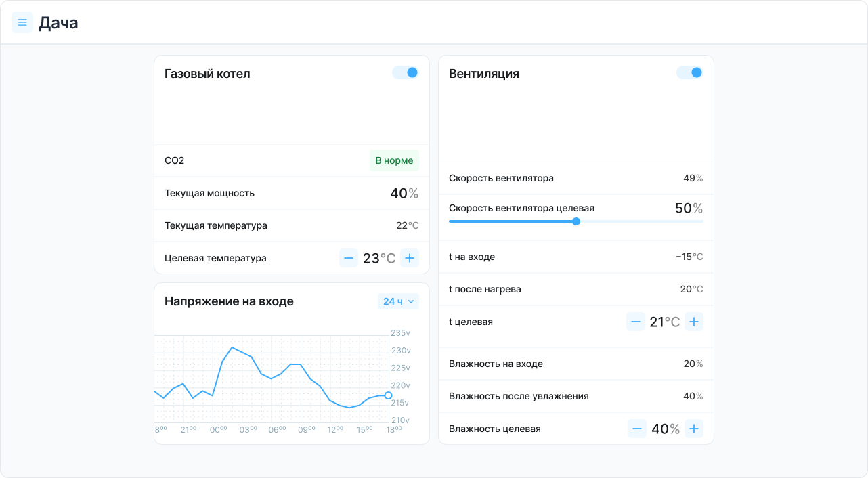Click the 23°C target temperature value
868x478 pixels.
tap(379, 258)
